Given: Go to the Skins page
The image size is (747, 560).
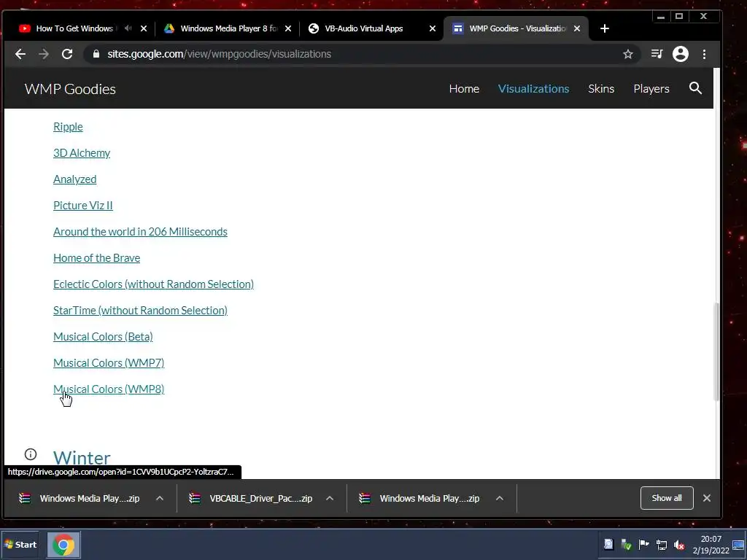Looking at the screenshot, I should pyautogui.click(x=601, y=88).
